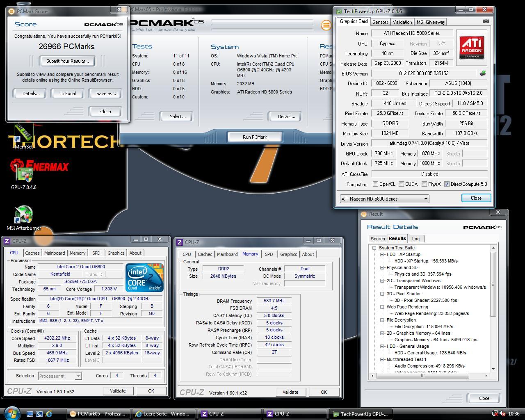Collapse the Physics and 3D node
The image size is (525, 420).
pyautogui.click(x=382, y=267)
